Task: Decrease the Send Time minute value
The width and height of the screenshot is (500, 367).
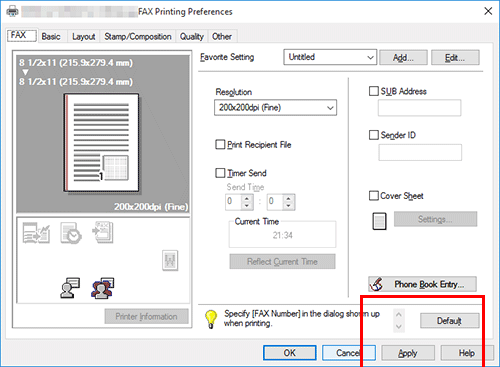Action: coord(289,206)
